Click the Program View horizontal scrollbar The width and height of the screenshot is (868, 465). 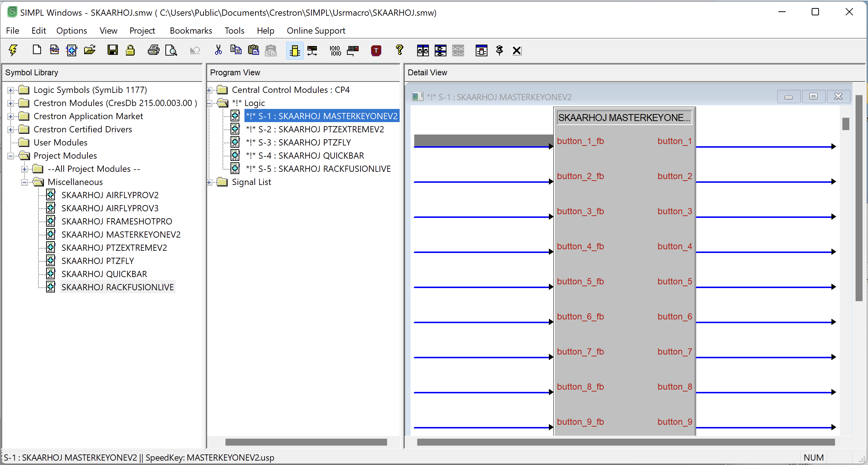click(x=306, y=442)
